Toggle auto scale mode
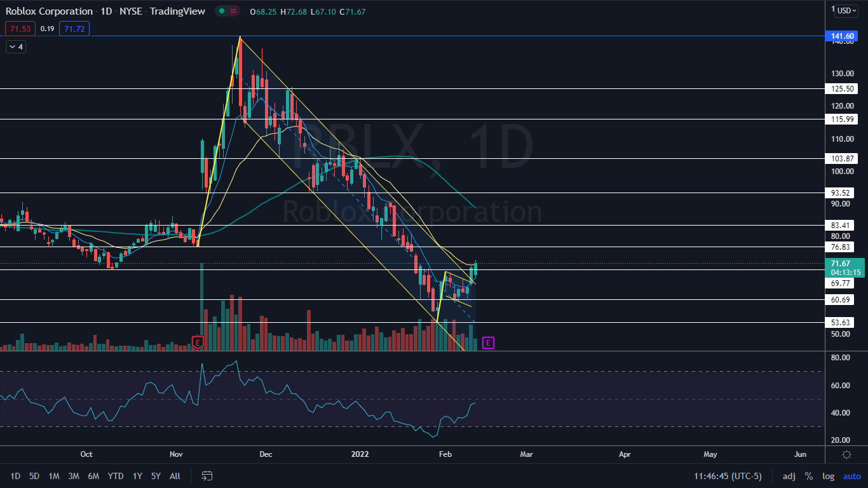Screen dimensions: 868x488 click(851, 476)
